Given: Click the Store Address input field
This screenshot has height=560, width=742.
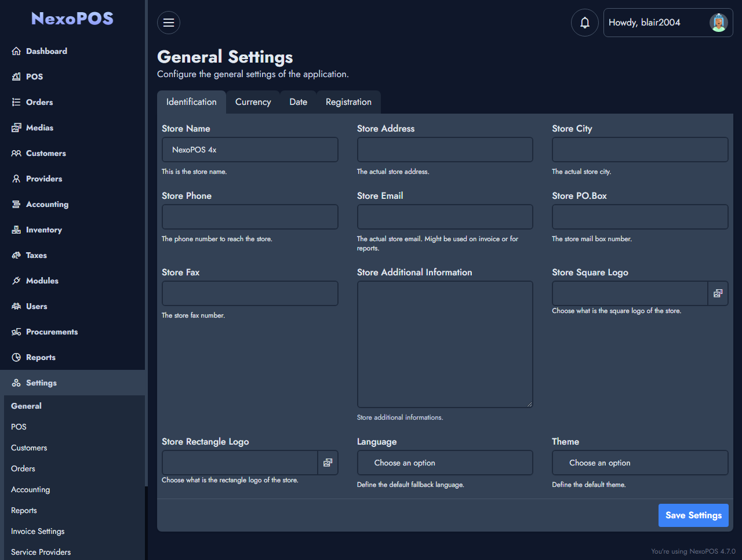Looking at the screenshot, I should (x=445, y=150).
